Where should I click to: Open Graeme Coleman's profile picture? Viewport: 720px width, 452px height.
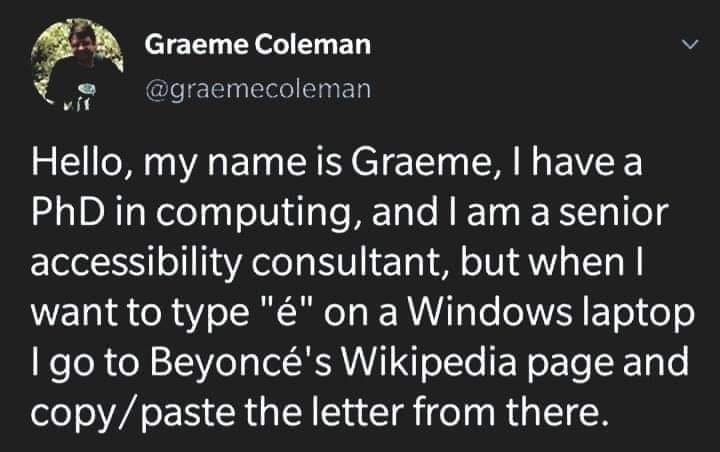coord(72,67)
